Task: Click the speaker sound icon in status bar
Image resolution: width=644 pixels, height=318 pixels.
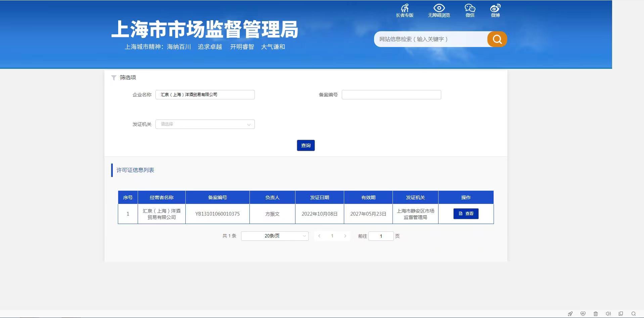Action: (608, 314)
